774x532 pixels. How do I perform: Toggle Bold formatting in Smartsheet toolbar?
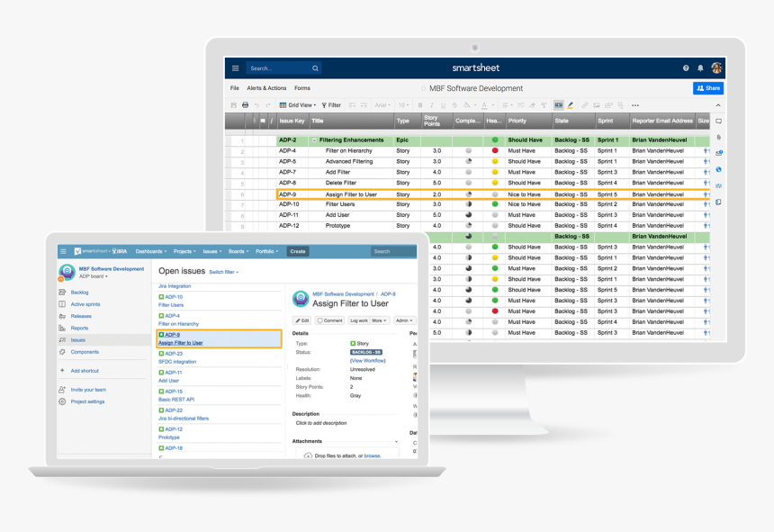click(420, 105)
